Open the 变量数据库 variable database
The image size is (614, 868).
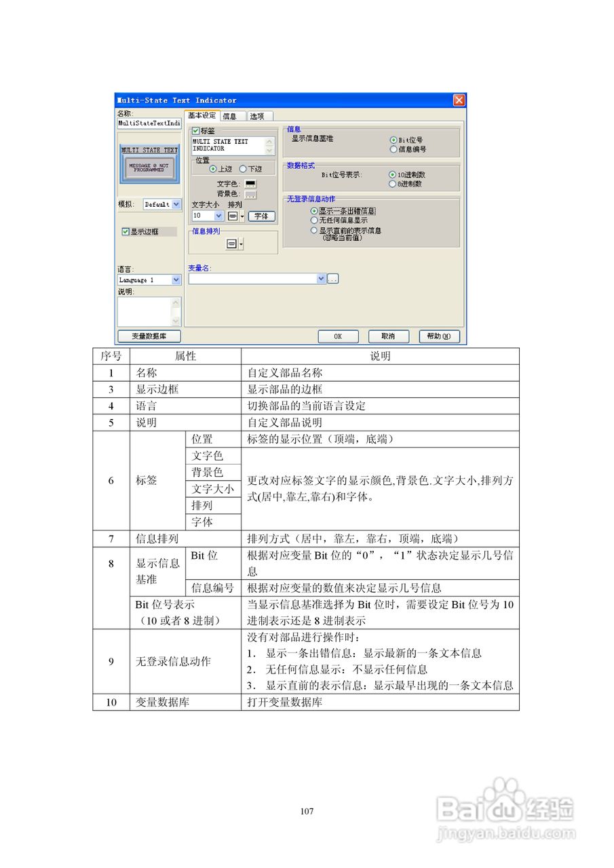point(149,336)
